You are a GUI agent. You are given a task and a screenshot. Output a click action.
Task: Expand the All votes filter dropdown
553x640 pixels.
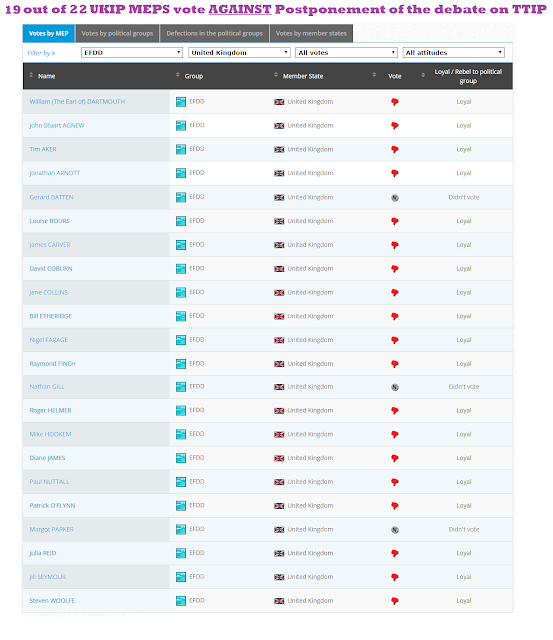point(346,53)
